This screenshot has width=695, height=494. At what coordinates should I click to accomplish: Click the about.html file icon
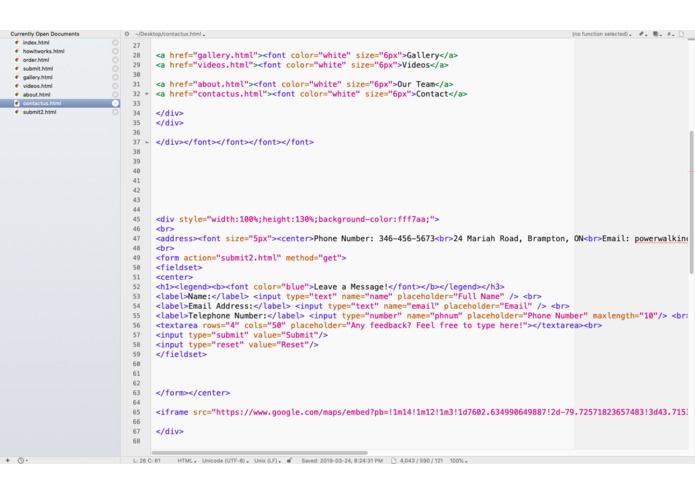17,94
